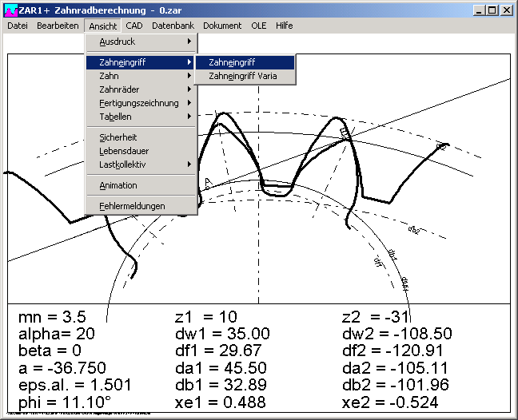The image size is (518, 420).
Task: Start Animation from the Ansicht menu
Action: 118,185
